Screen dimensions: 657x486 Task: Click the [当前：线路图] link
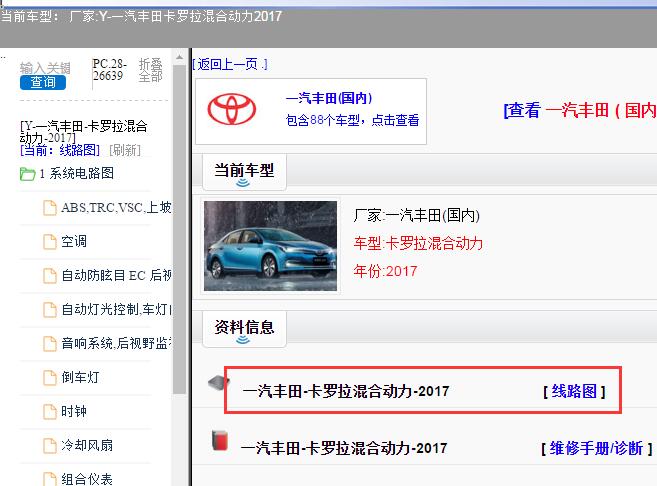(60, 150)
